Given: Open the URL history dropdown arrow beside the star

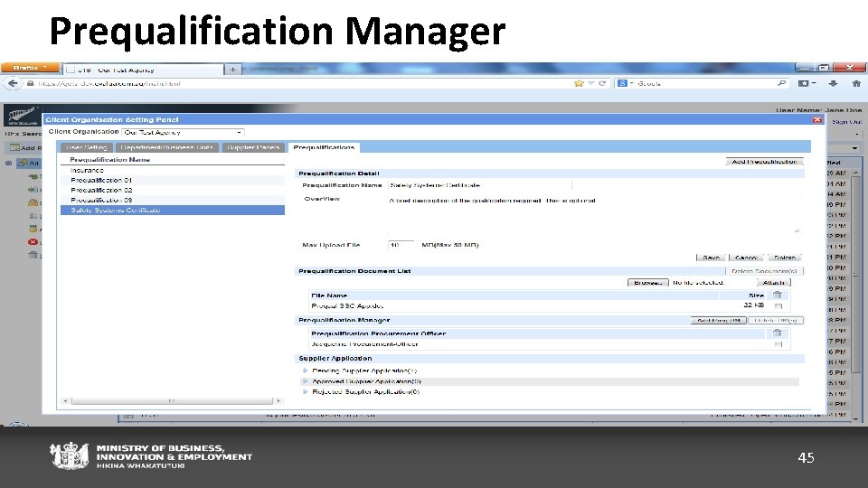Looking at the screenshot, I should (x=591, y=83).
